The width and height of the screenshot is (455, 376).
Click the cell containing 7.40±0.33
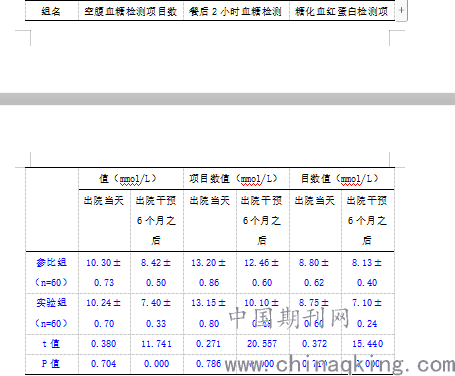(x=157, y=313)
